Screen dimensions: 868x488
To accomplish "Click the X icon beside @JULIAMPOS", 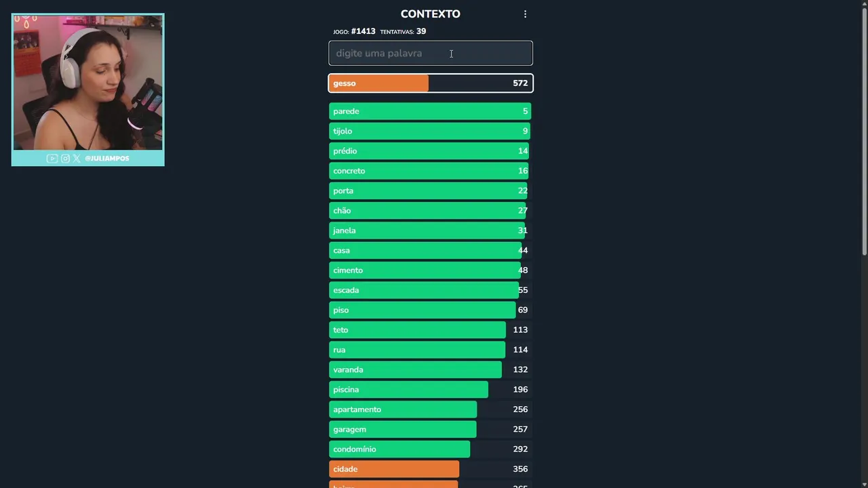I will [77, 159].
